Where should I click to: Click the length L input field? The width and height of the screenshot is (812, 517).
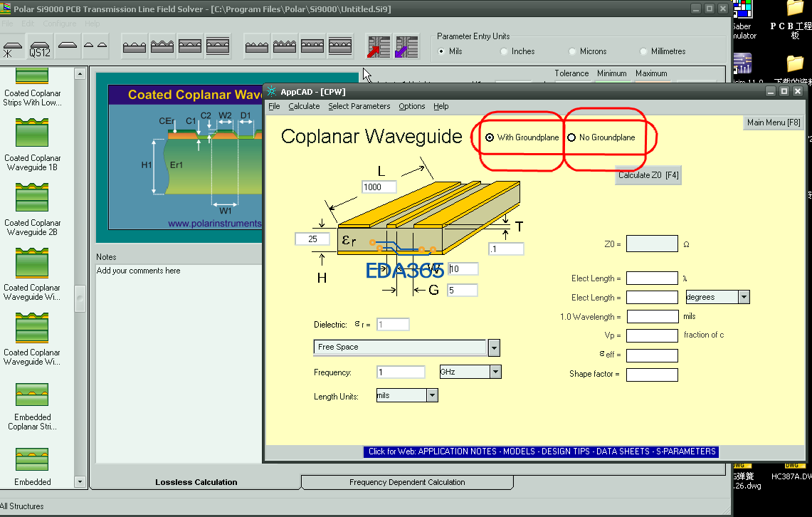click(381, 187)
